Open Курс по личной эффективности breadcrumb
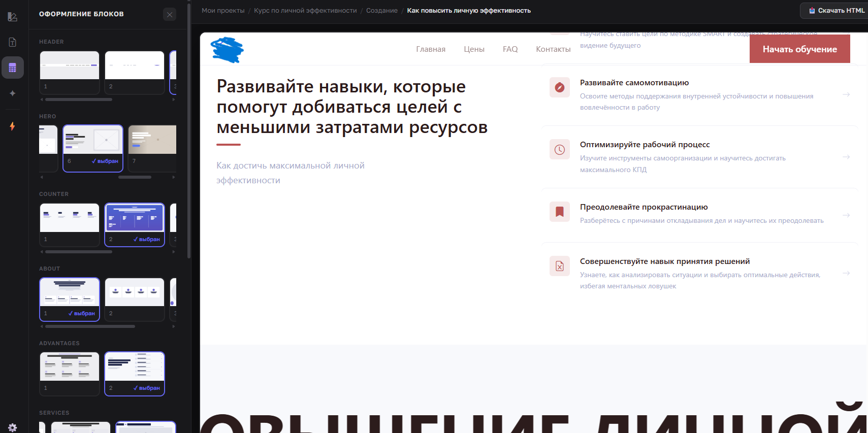 pos(305,11)
